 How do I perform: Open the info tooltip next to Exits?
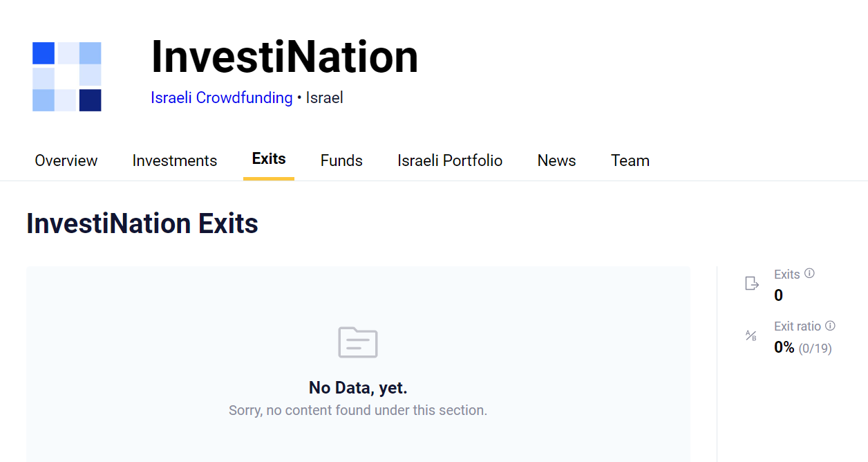pyautogui.click(x=809, y=273)
